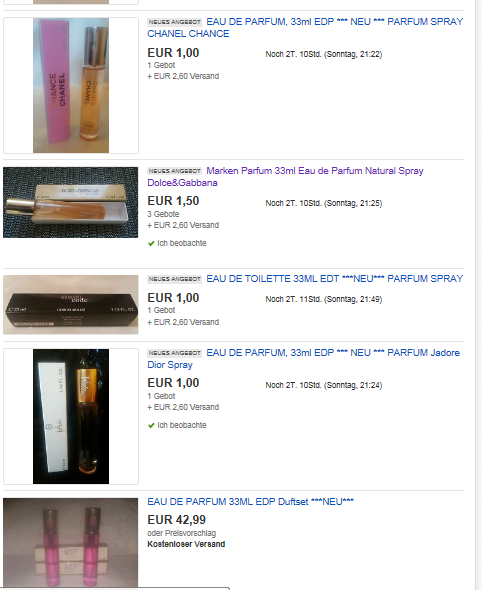Click the green watching checkmark under Dolce&Gabbana
The width and height of the screenshot is (482, 590).
point(151,243)
